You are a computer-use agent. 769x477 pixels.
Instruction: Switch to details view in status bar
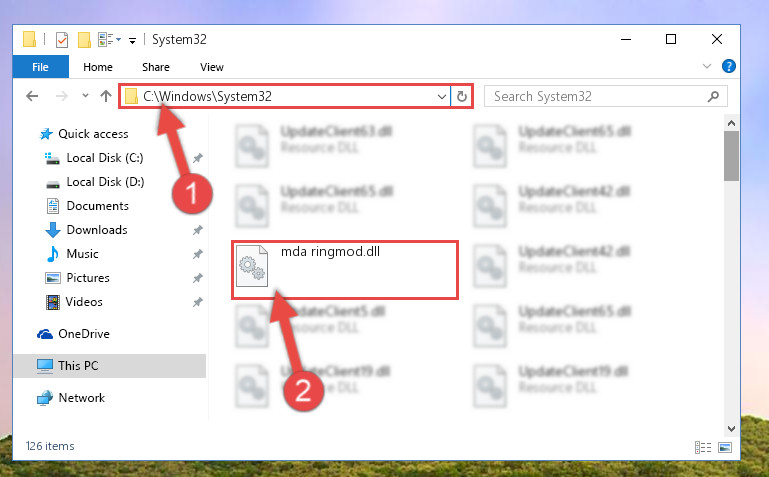tap(703, 447)
